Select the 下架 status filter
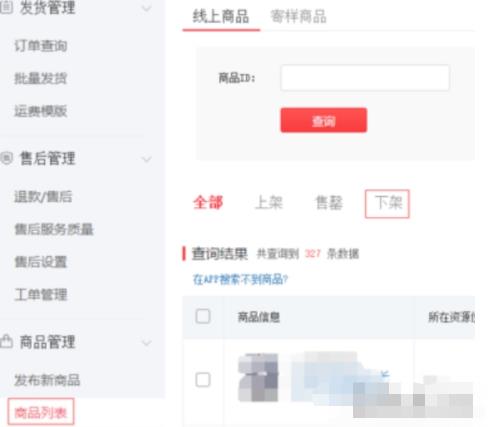 387,203
